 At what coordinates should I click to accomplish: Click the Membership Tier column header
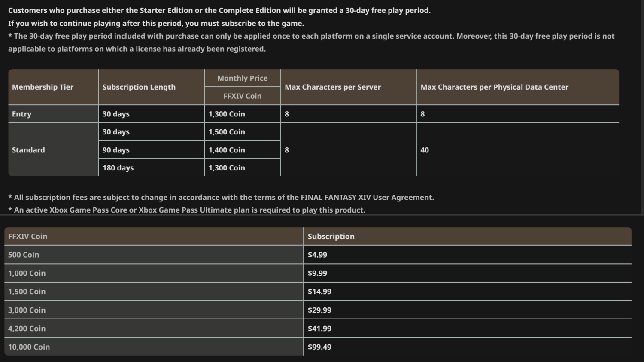click(43, 87)
